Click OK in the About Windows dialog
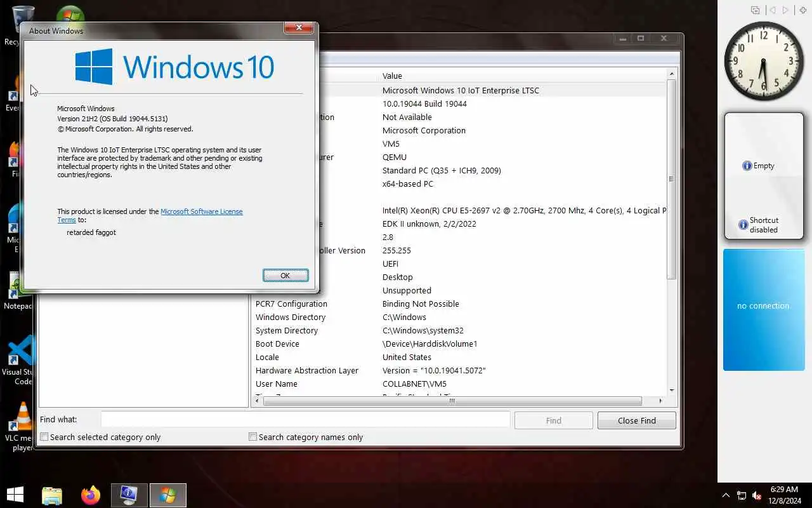This screenshot has width=812, height=508. coord(285,275)
